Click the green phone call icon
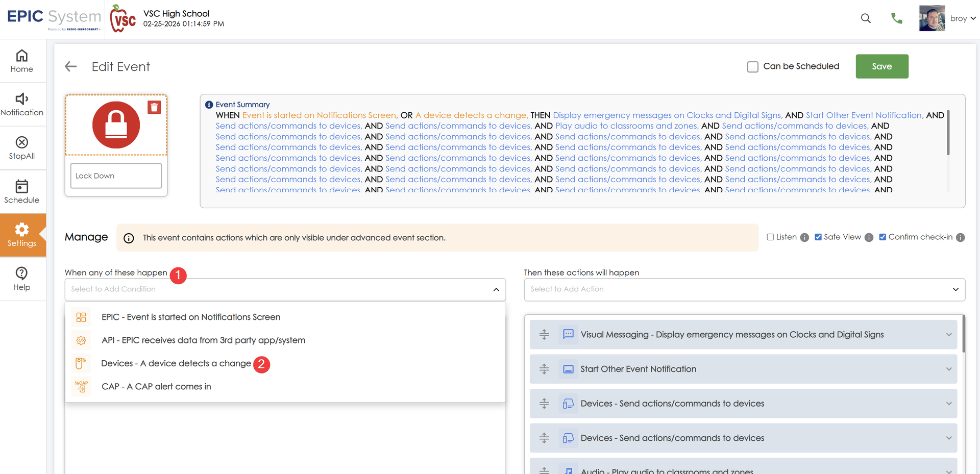 coord(896,18)
